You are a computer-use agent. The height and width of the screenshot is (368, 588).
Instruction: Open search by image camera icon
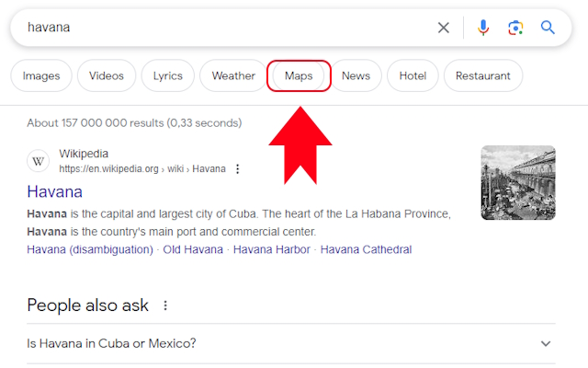point(515,28)
